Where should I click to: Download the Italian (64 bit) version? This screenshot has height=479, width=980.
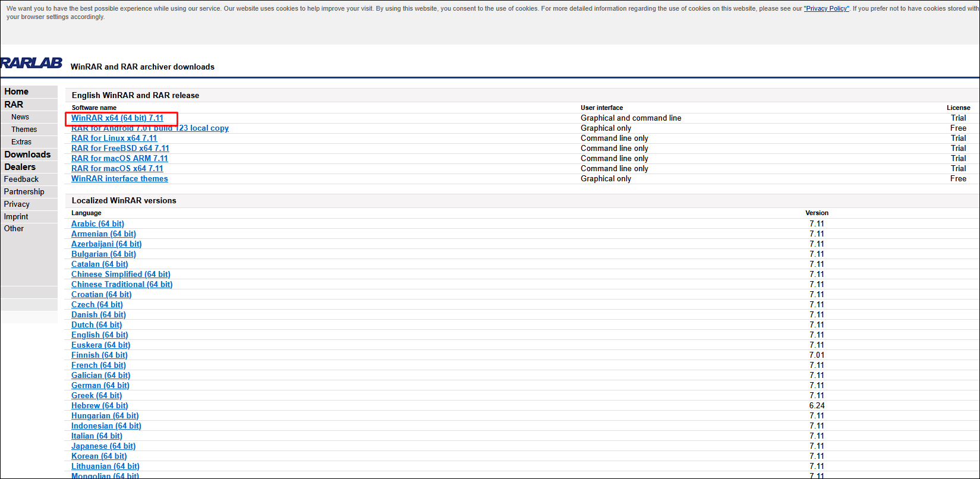(97, 436)
